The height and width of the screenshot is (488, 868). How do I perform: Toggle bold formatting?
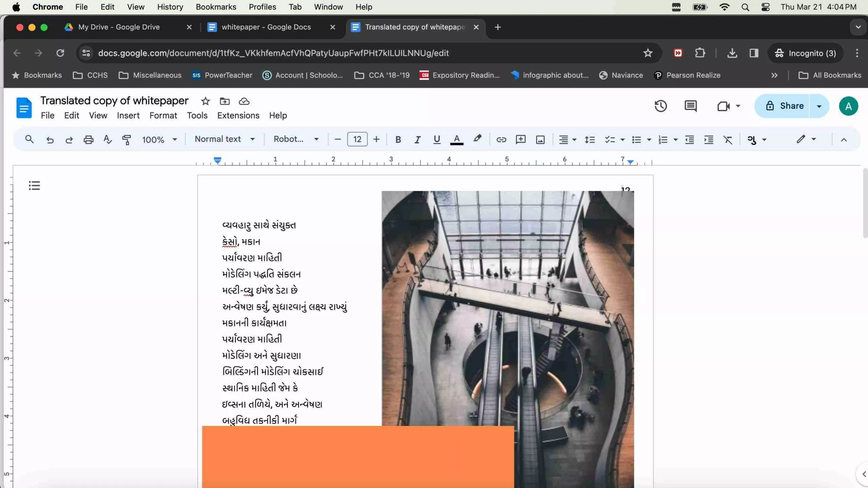pyautogui.click(x=398, y=139)
